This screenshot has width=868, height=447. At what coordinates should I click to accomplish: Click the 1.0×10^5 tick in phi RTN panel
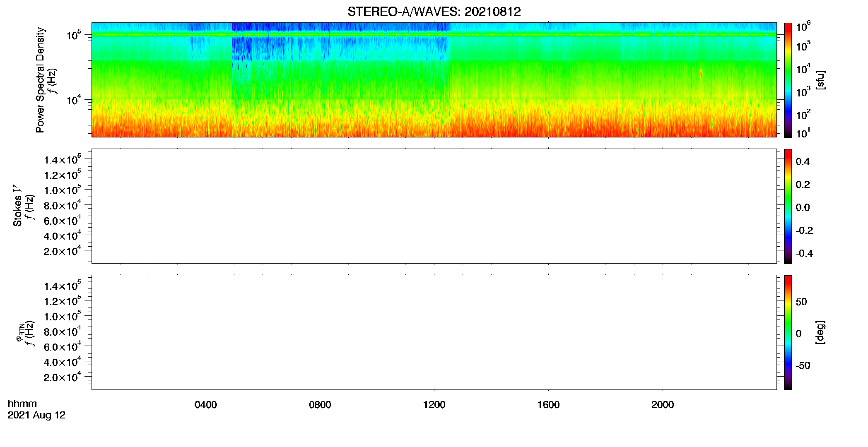point(63,316)
